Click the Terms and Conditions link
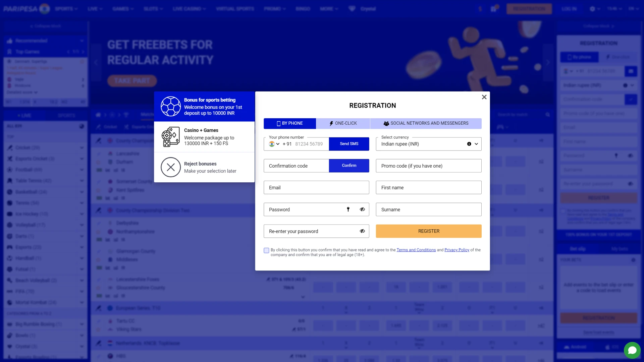The width and height of the screenshot is (644, 362). 416,250
